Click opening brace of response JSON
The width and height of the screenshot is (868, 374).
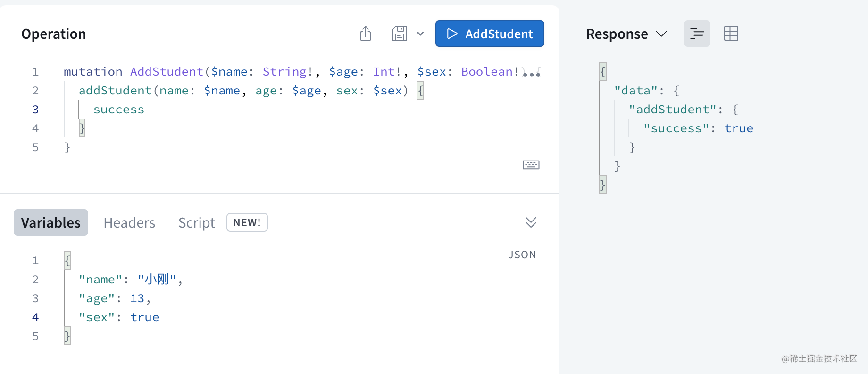pyautogui.click(x=603, y=72)
